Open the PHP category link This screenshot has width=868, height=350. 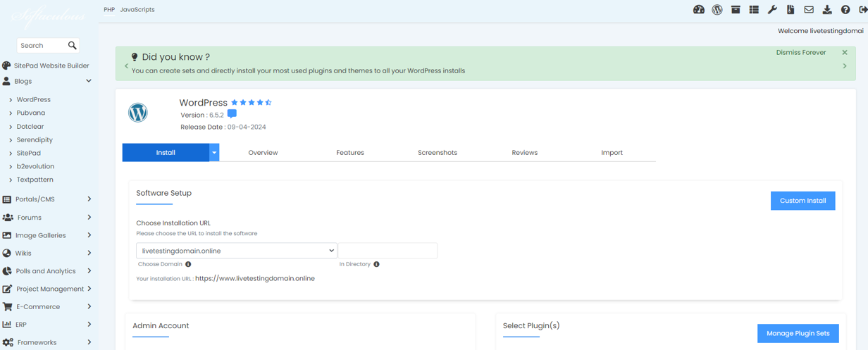click(109, 10)
